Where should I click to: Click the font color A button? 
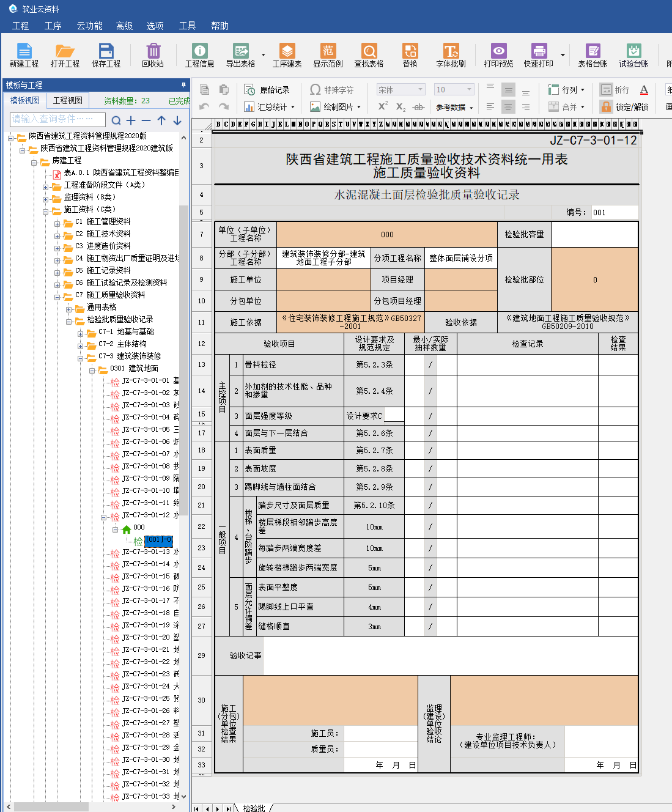(x=644, y=90)
